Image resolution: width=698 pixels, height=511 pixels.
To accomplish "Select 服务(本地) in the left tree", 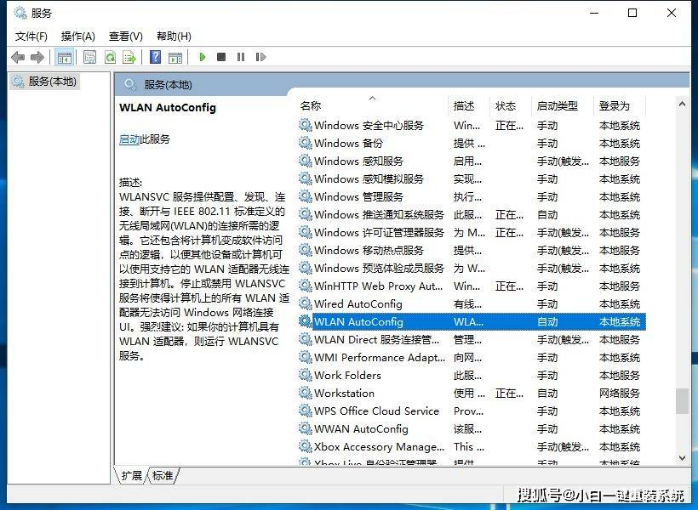I will pos(45,81).
